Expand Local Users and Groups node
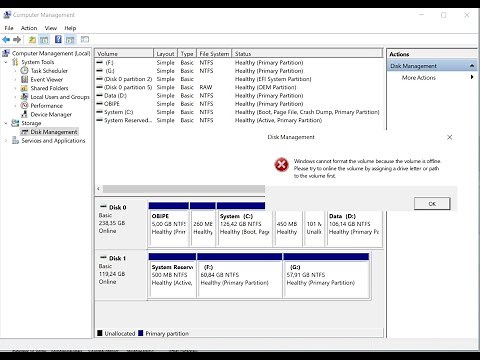 coord(15,97)
